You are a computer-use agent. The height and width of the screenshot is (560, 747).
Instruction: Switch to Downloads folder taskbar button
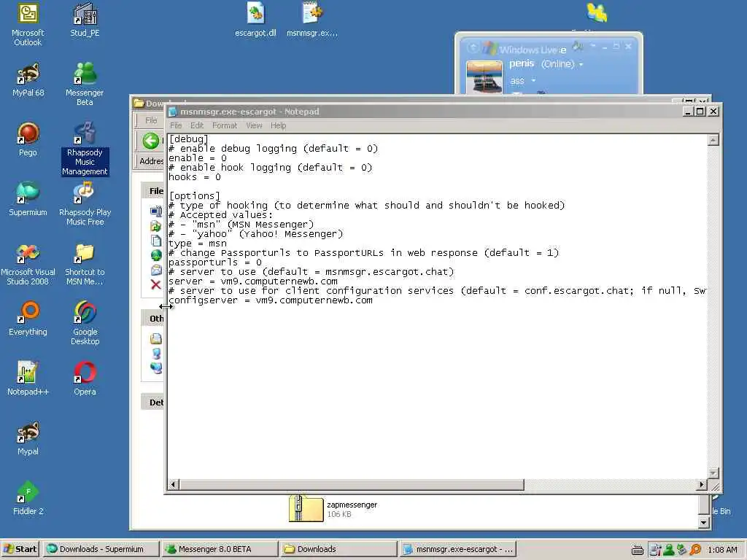[x=338, y=549]
